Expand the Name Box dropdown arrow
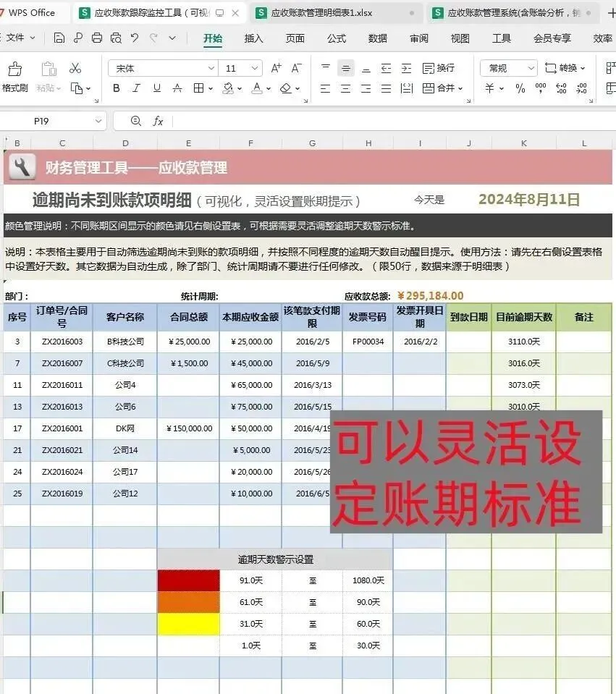 tap(98, 121)
